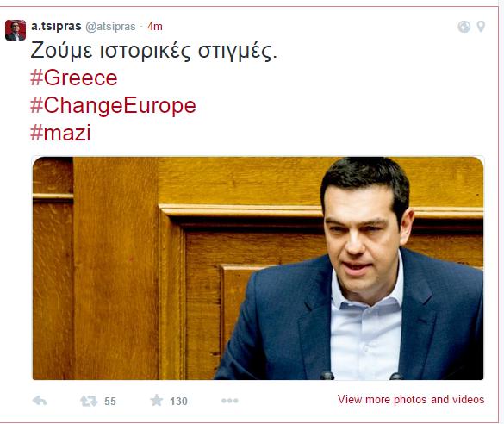Favorite the tweet with the star icon
Screen dimensions: 504x424
157,401
